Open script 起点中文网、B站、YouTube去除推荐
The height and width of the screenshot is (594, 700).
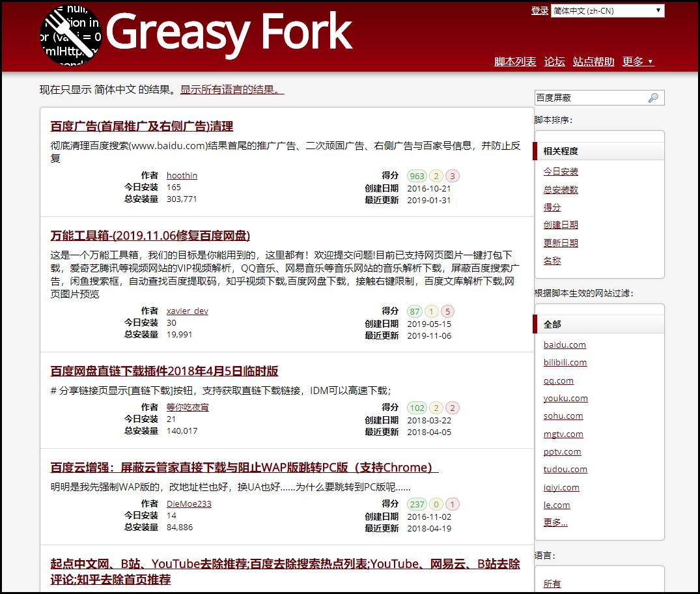point(285,572)
